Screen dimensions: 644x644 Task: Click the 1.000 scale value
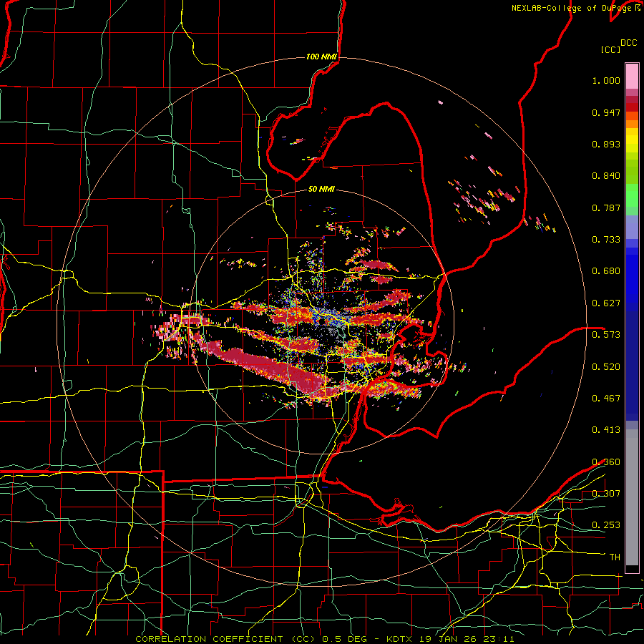(x=606, y=80)
